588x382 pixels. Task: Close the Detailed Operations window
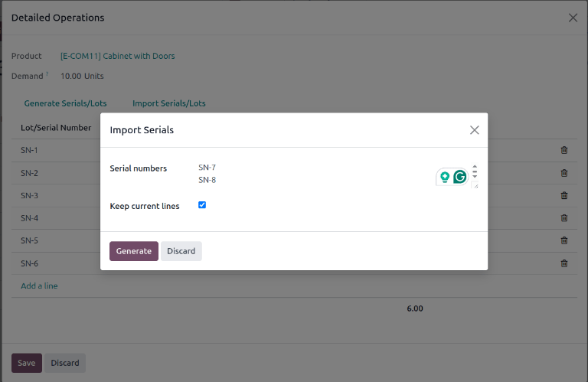tap(573, 18)
